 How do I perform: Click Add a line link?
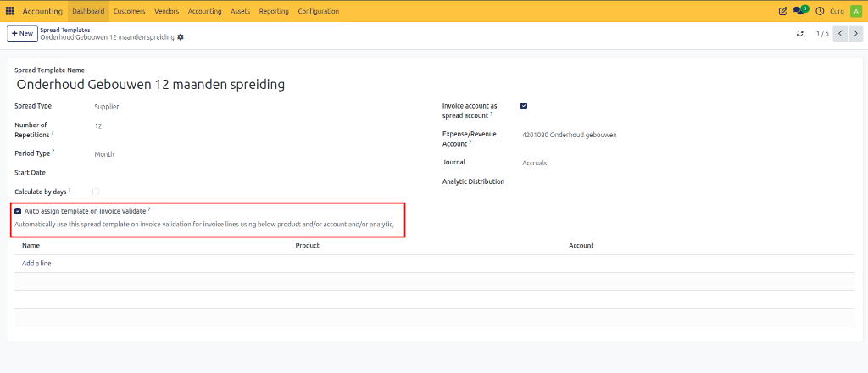36,264
